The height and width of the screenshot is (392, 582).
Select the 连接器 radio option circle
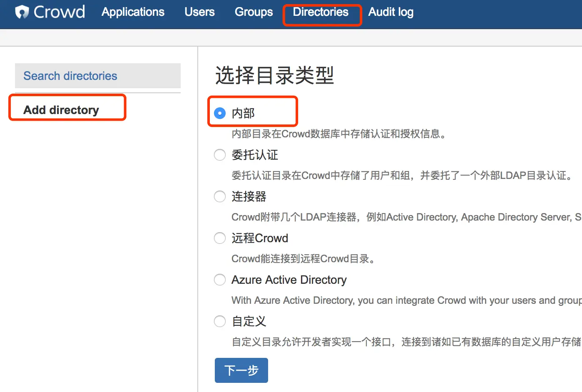(220, 196)
